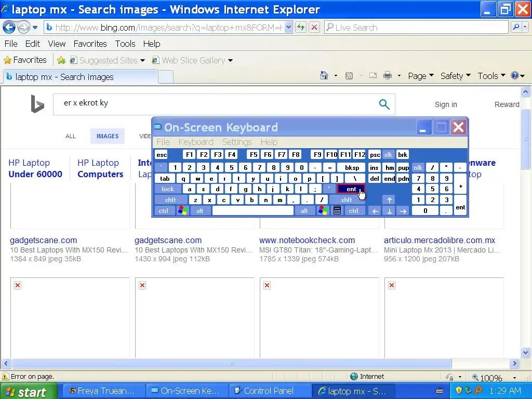Open the recent pages dropdown arrow
This screenshot has height=399, width=532.
35,28
